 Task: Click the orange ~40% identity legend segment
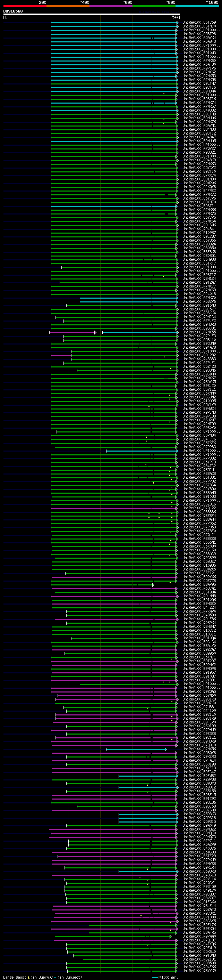coord(68,6)
